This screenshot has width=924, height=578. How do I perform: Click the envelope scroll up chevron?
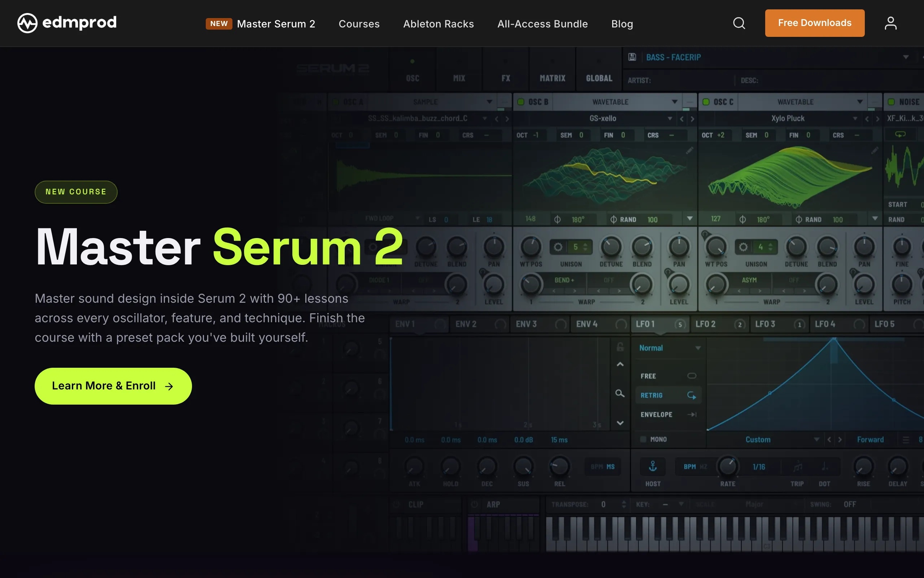click(x=620, y=364)
